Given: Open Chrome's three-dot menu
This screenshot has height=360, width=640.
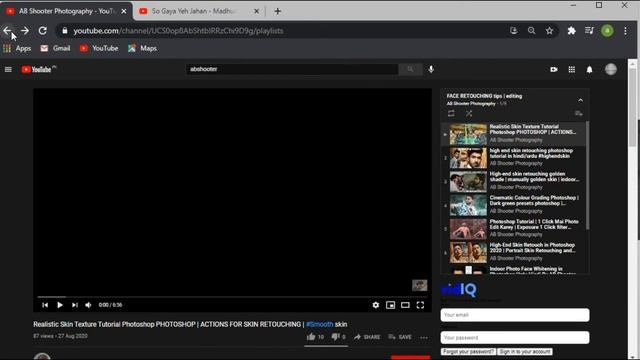Looking at the screenshot, I should [625, 31].
